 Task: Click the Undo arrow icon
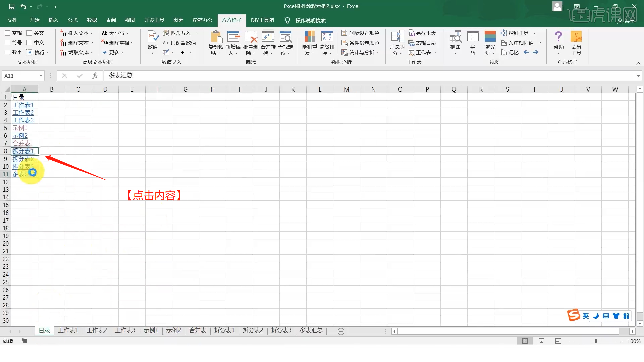(23, 6)
